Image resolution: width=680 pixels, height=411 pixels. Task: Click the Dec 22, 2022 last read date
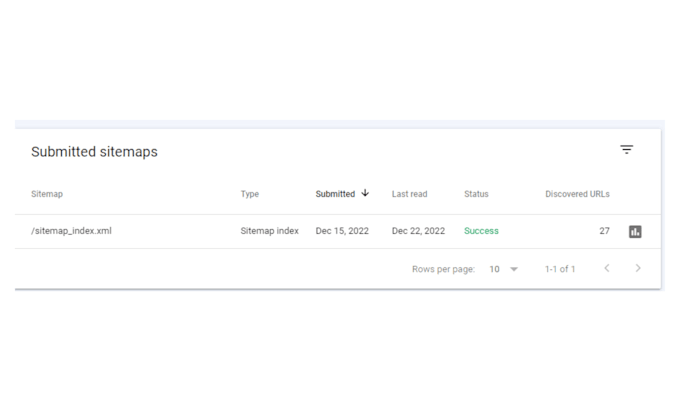coord(418,231)
